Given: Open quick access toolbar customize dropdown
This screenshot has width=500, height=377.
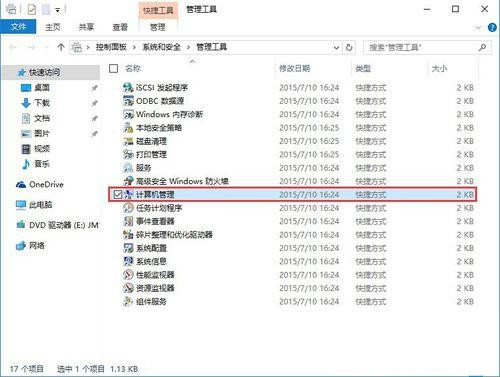Looking at the screenshot, I should click(57, 10).
